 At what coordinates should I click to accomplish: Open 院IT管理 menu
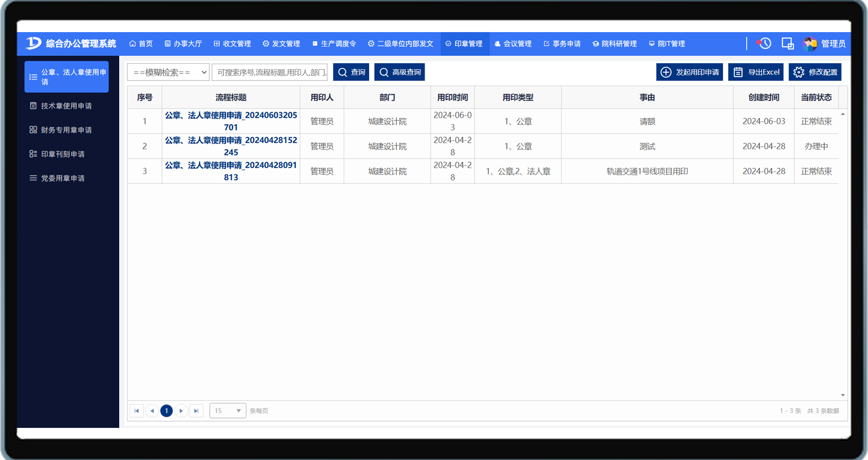pos(667,44)
